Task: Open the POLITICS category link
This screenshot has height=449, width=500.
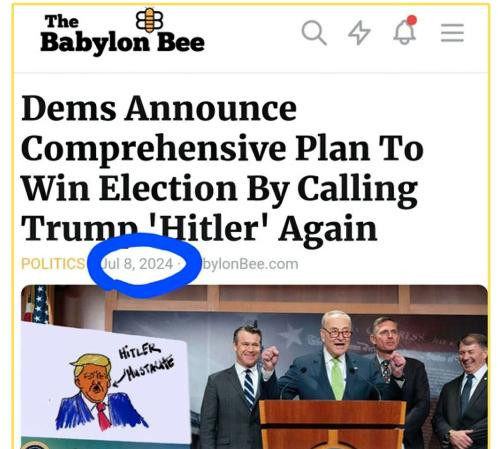Action: pos(53,264)
